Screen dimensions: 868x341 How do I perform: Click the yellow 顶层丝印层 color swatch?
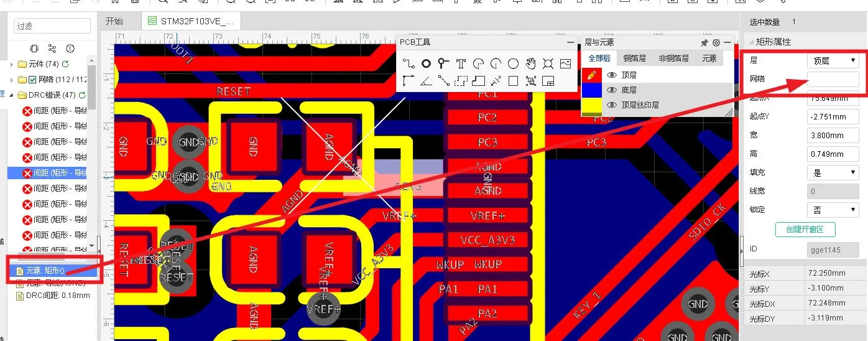pyautogui.click(x=591, y=105)
